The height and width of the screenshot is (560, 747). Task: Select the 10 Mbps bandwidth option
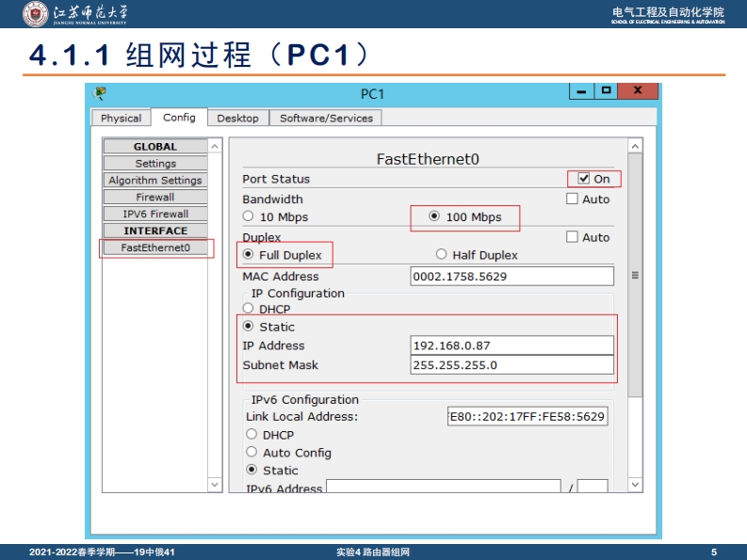click(249, 216)
